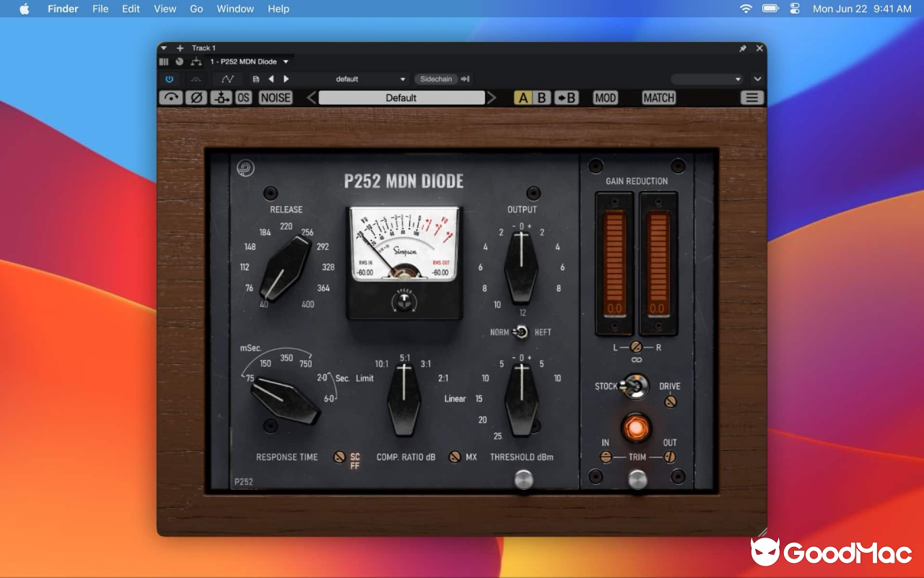Click the Sidechain button

click(x=436, y=79)
